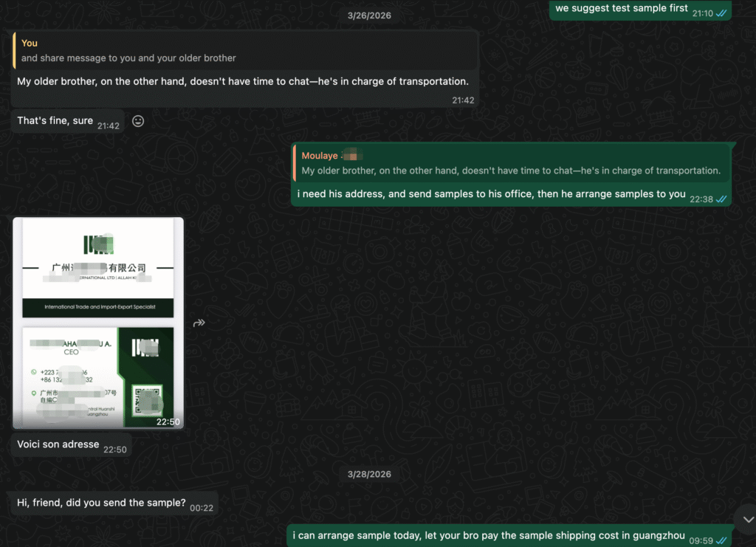The height and width of the screenshot is (547, 756).
Task: Click the double check marks at 22:38
Action: coord(721,199)
